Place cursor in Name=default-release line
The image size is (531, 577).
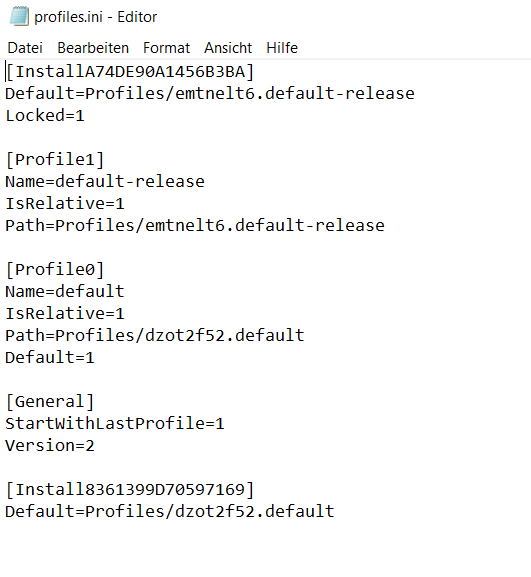[105, 181]
